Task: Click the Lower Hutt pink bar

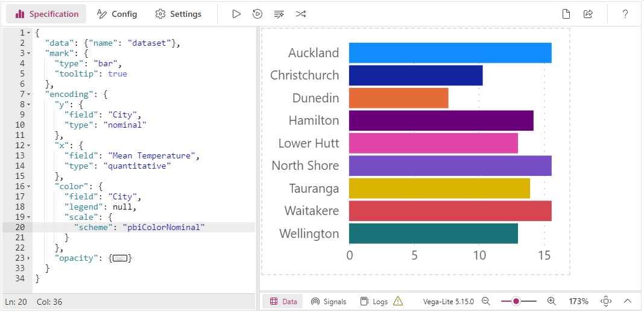Action: (434, 143)
